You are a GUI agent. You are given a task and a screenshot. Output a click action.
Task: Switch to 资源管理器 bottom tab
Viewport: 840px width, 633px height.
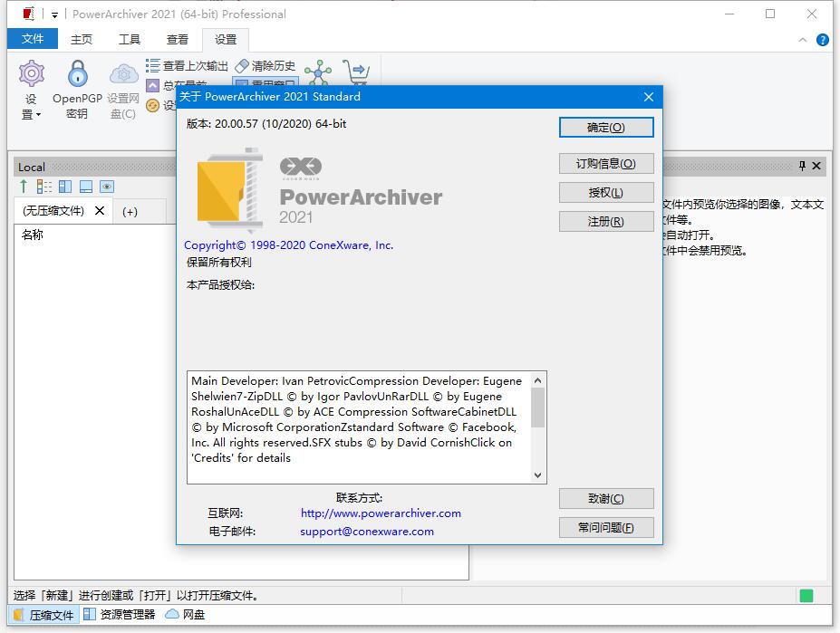pos(119,615)
